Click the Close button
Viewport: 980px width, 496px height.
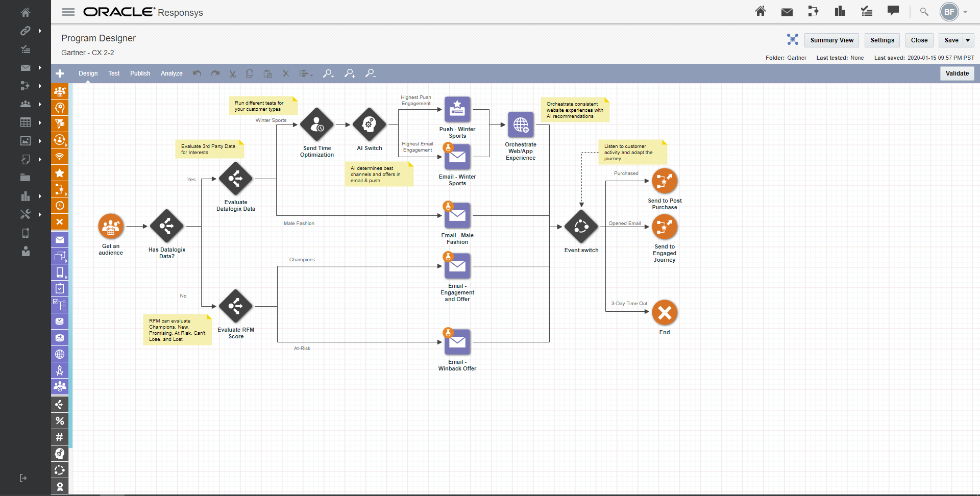[919, 40]
